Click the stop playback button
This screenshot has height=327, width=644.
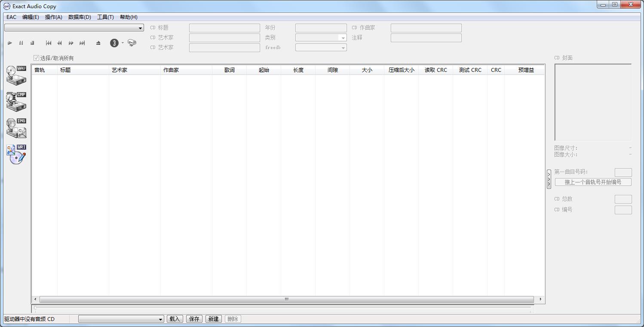coord(32,43)
